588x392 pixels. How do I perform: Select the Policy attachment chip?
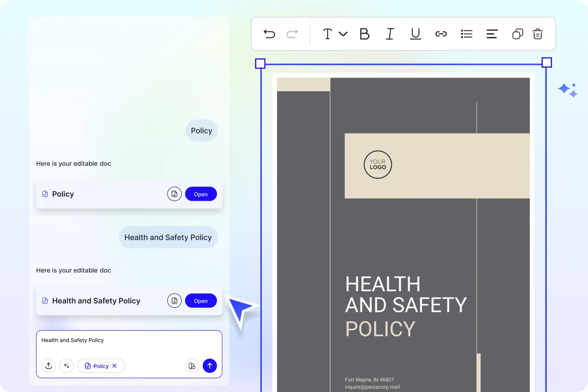pyautogui.click(x=101, y=366)
